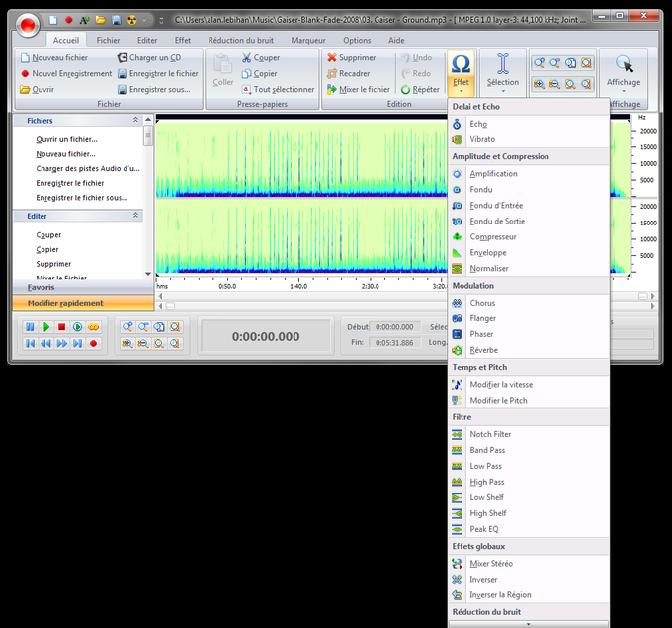Click the Couper scissors button
Image resolution: width=672 pixels, height=628 pixels.
(x=261, y=58)
